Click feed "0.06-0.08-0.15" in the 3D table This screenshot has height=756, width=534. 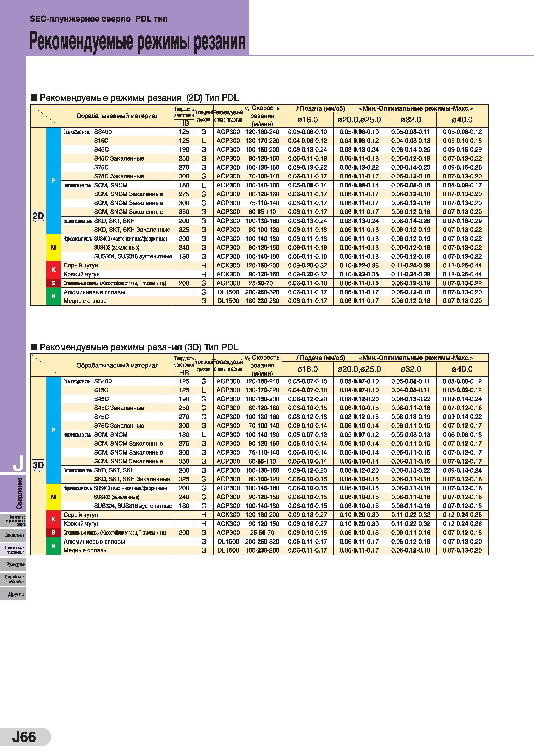tap(462, 435)
